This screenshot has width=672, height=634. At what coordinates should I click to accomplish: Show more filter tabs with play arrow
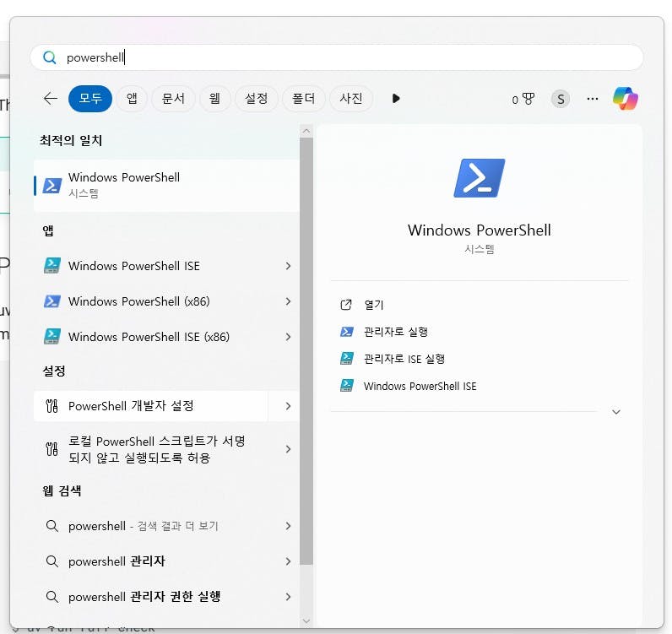(396, 99)
